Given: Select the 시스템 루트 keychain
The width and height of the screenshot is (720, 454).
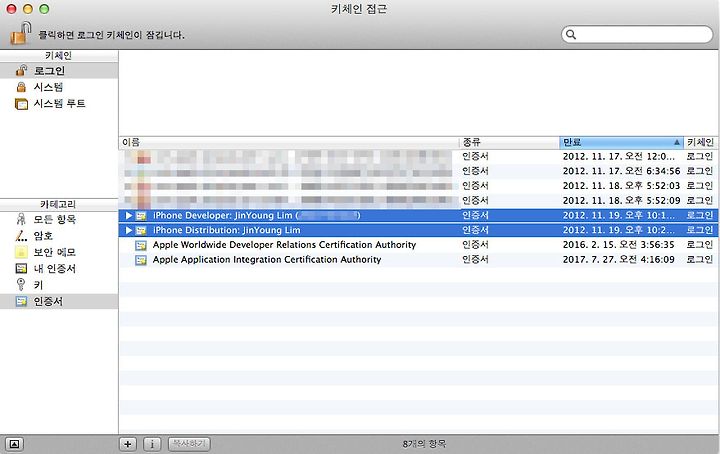Looking at the screenshot, I should point(59,104).
